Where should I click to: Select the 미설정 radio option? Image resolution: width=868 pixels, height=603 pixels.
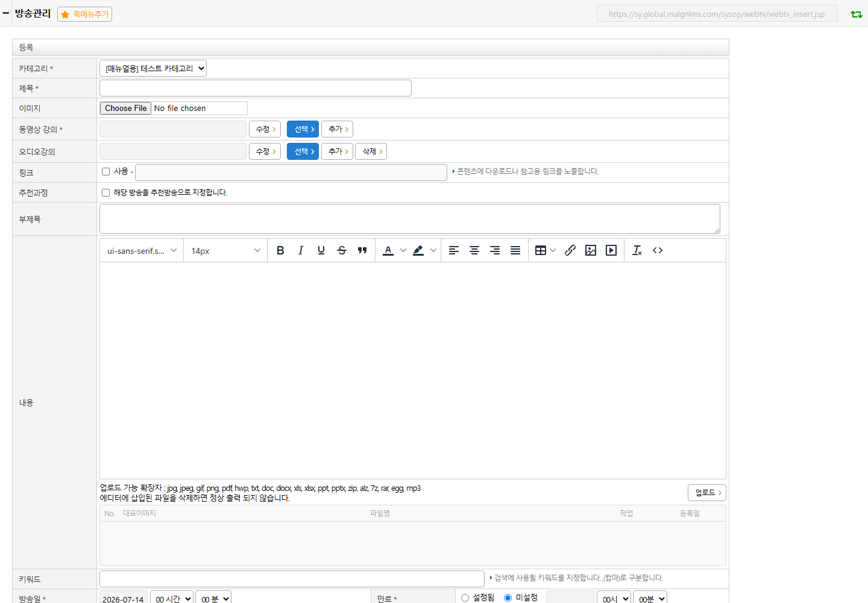[508, 598]
